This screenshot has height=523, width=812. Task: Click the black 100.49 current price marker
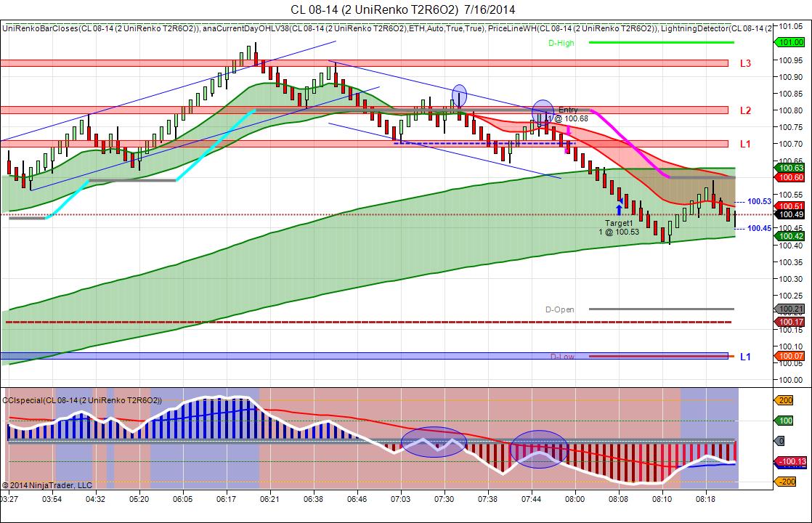(789, 214)
